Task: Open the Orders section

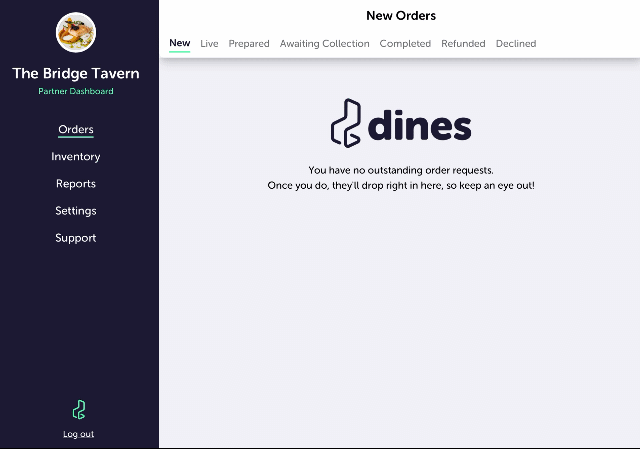Action: 76,129
